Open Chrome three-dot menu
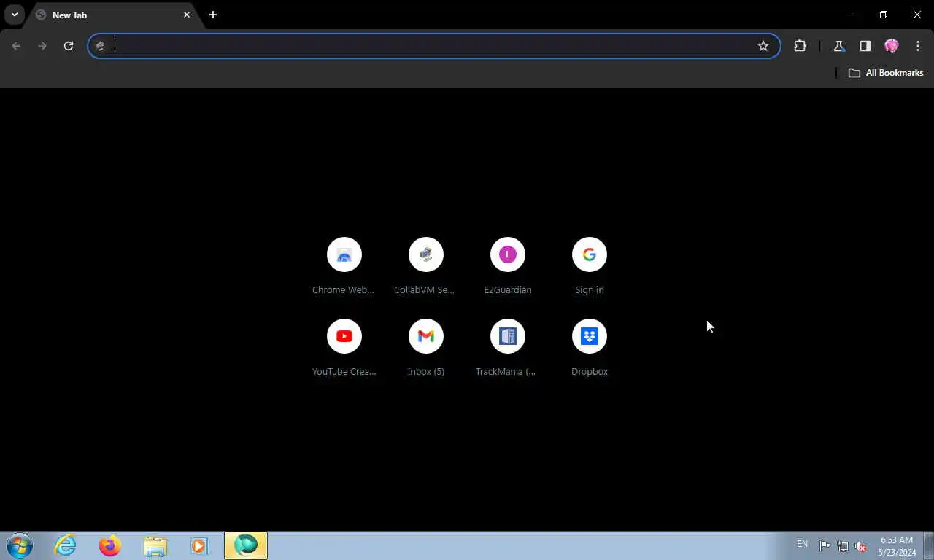934x560 pixels. click(x=917, y=46)
